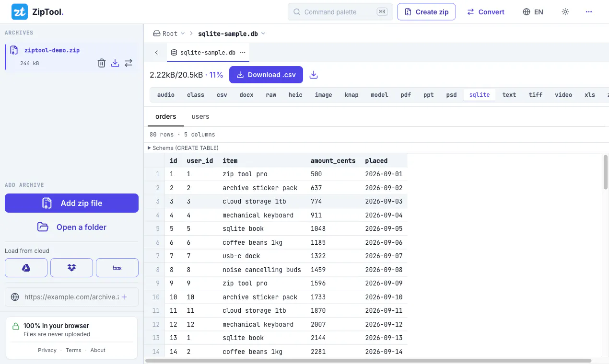
Task: Download ziptool-demo.zip archive icon
Action: [x=115, y=63]
